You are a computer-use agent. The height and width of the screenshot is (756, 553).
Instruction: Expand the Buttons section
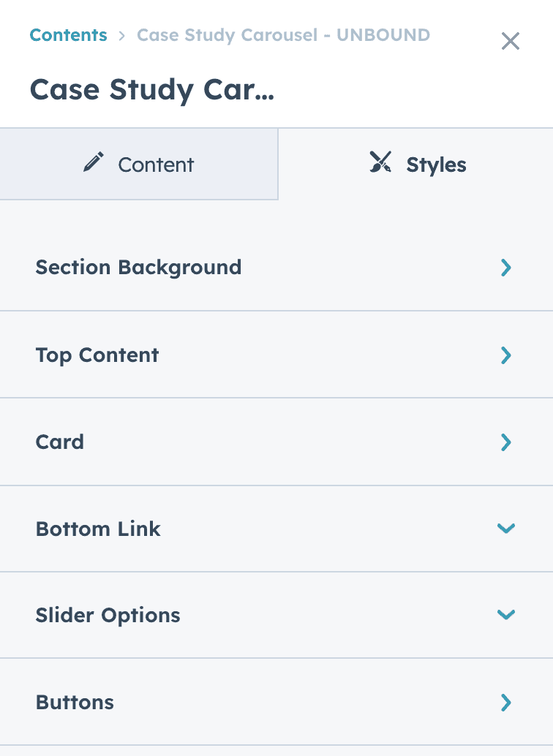pos(75,703)
